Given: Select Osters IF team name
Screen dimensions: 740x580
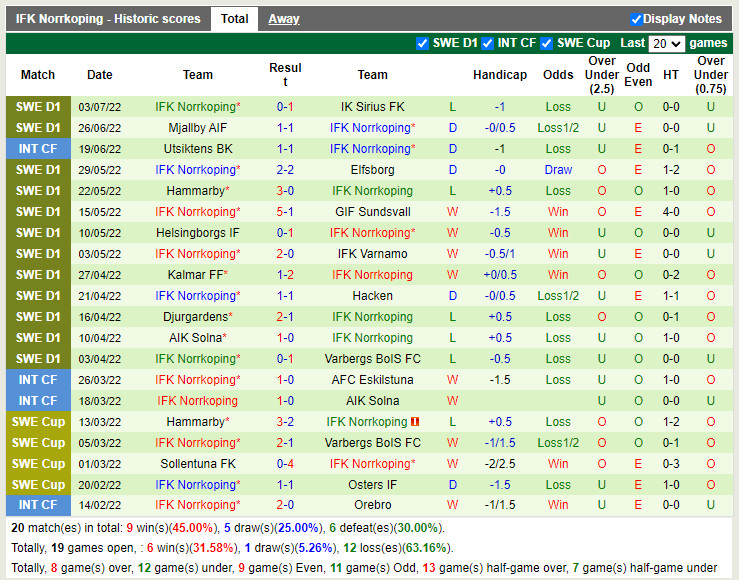Looking at the screenshot, I should (372, 485).
